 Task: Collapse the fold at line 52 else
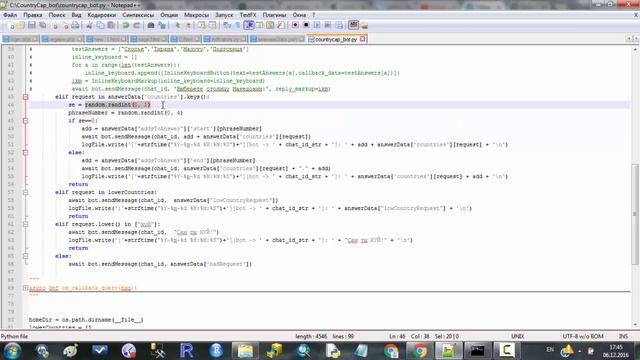(25, 153)
